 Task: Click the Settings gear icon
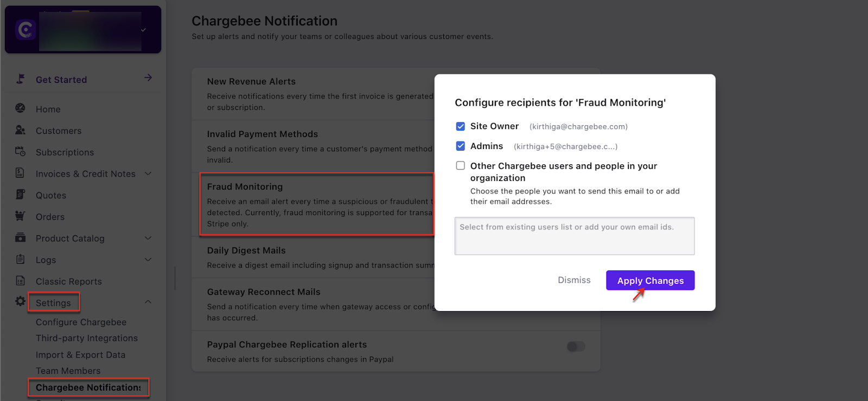pyautogui.click(x=20, y=301)
